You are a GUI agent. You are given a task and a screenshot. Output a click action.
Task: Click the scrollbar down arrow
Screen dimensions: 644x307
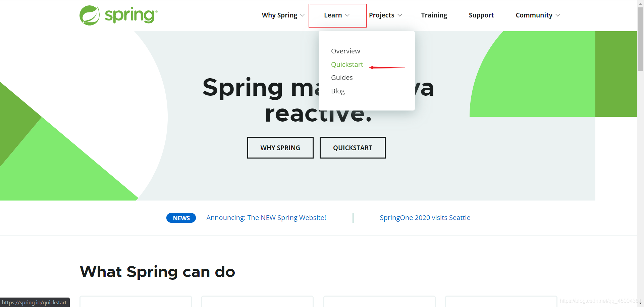click(640, 303)
